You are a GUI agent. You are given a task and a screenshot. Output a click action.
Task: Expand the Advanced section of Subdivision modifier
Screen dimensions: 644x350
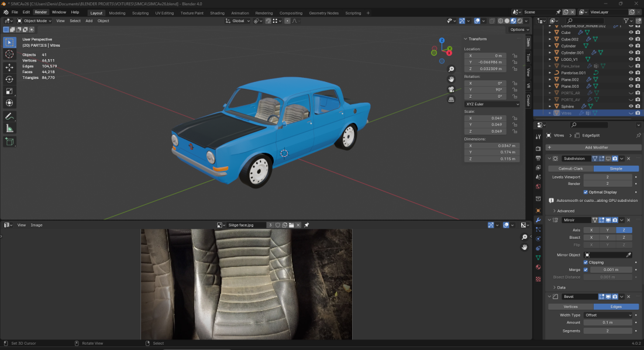click(564, 211)
